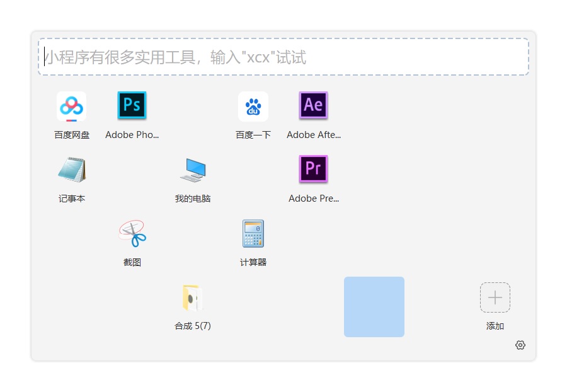Open 我的电脑 computer icon
567x392 pixels.
193,170
